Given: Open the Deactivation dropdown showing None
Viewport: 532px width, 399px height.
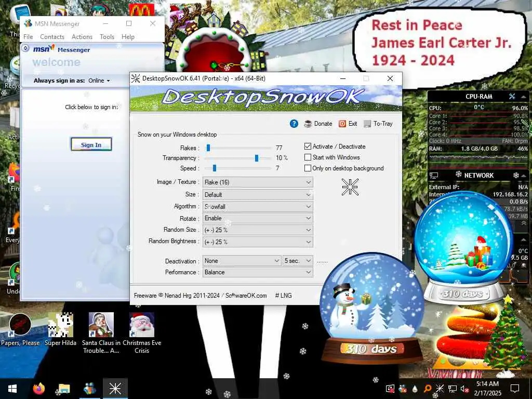Looking at the screenshot, I should point(242,261).
